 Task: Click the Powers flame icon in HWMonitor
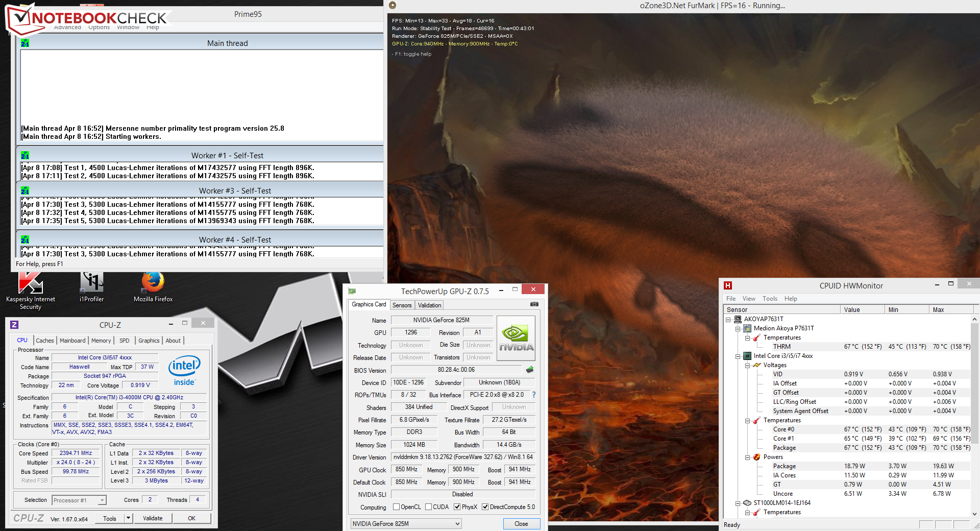(757, 457)
